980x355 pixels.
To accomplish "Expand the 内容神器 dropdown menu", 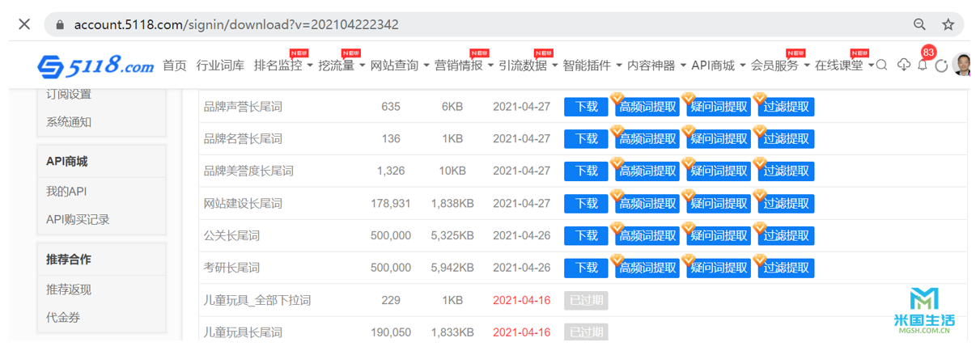I will click(x=656, y=66).
